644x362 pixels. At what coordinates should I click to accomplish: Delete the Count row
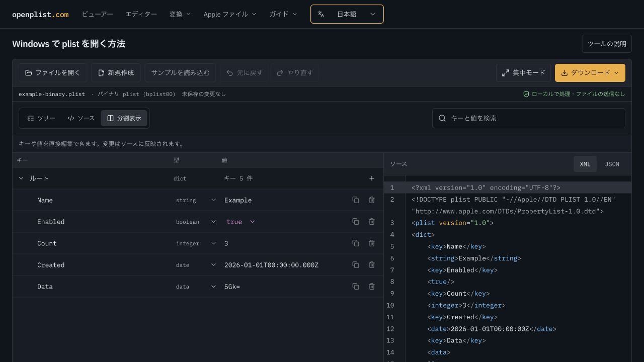click(372, 243)
